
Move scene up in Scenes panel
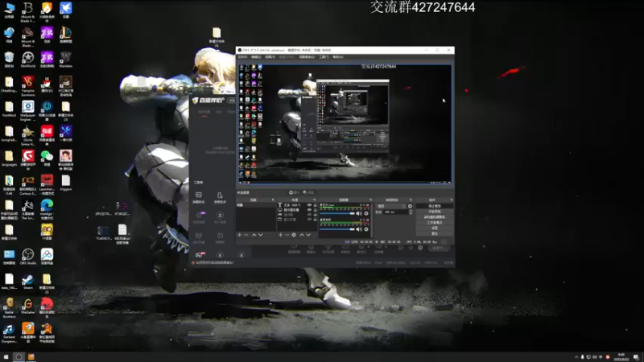pos(254,235)
